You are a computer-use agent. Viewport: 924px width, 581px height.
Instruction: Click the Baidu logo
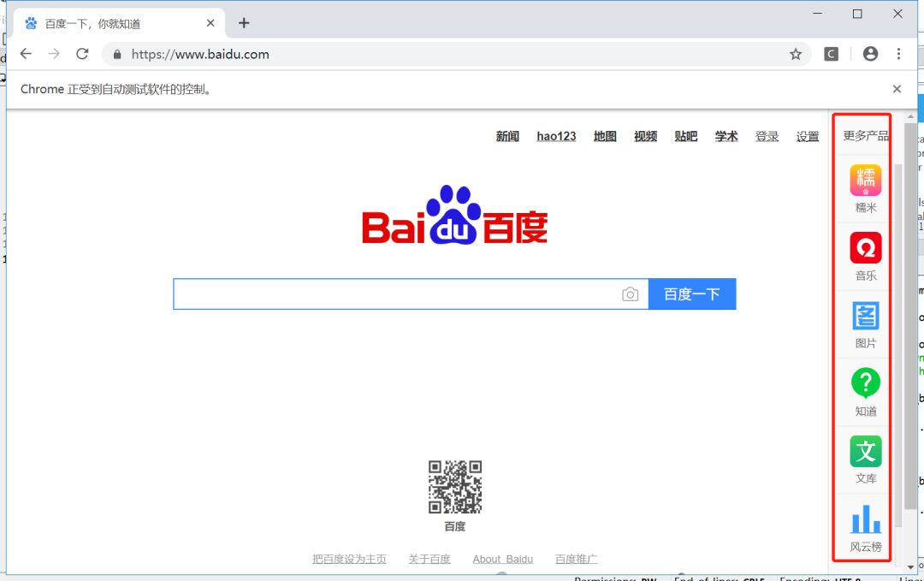point(454,215)
